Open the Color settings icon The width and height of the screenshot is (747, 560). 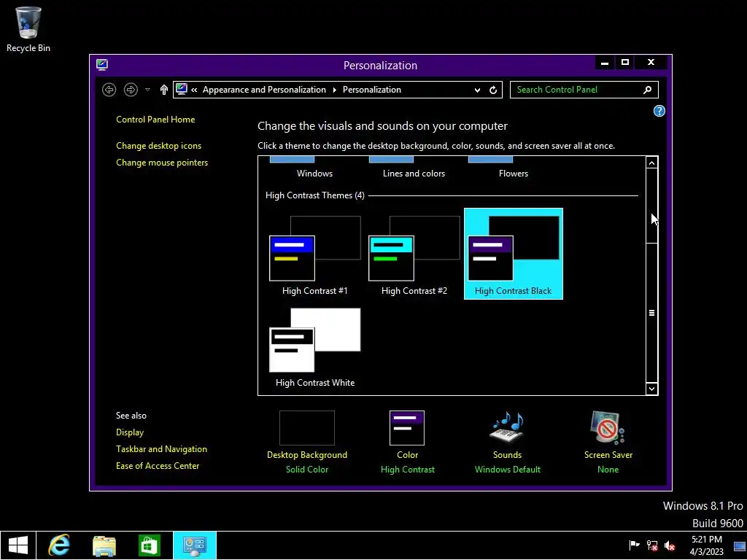coord(407,428)
